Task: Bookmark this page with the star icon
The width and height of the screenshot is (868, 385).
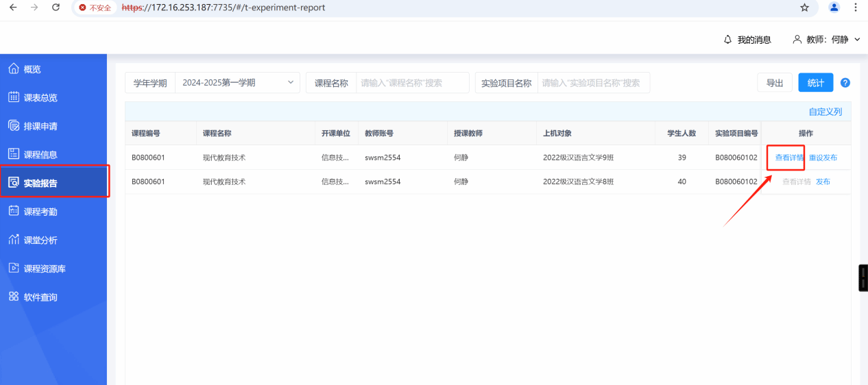Action: pos(804,8)
